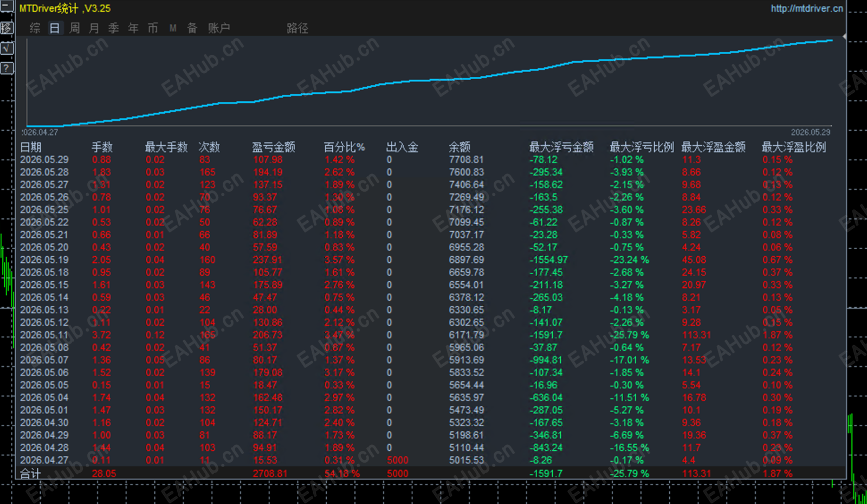Click deposit 5000 in 2026.04.27 row

pos(398,460)
